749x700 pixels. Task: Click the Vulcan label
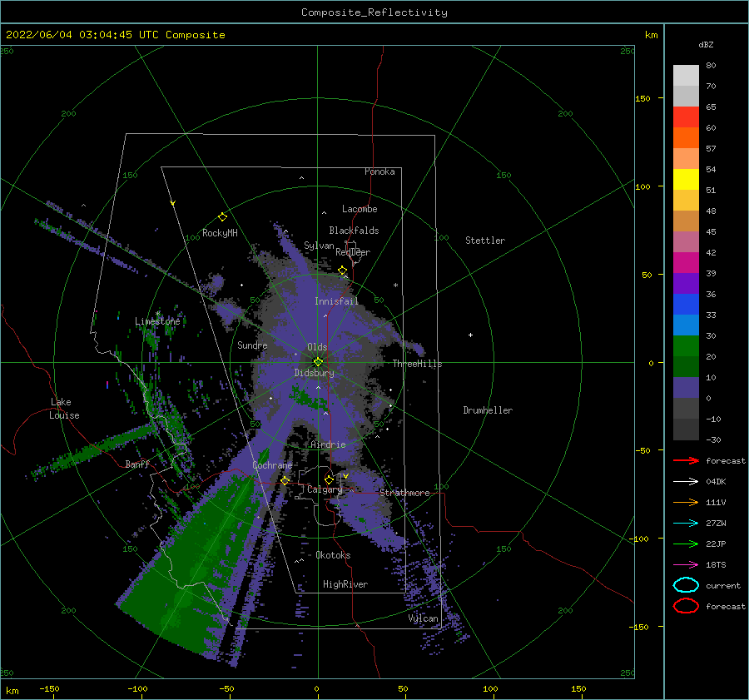tap(424, 618)
